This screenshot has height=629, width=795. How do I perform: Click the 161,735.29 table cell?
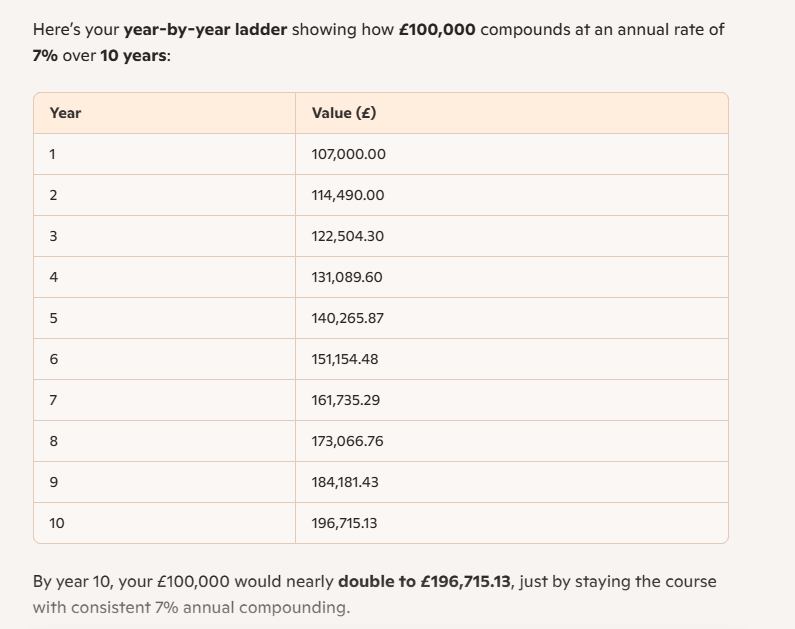pos(346,400)
